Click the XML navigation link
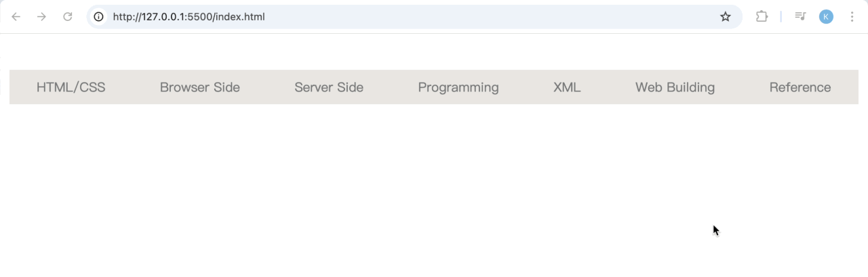Screen dimensions: 868x277 pos(567,87)
